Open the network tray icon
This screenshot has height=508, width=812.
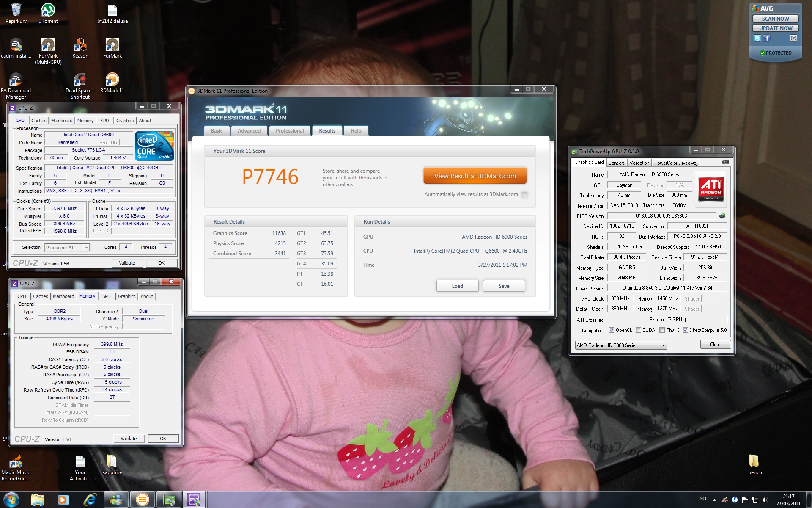click(755, 500)
